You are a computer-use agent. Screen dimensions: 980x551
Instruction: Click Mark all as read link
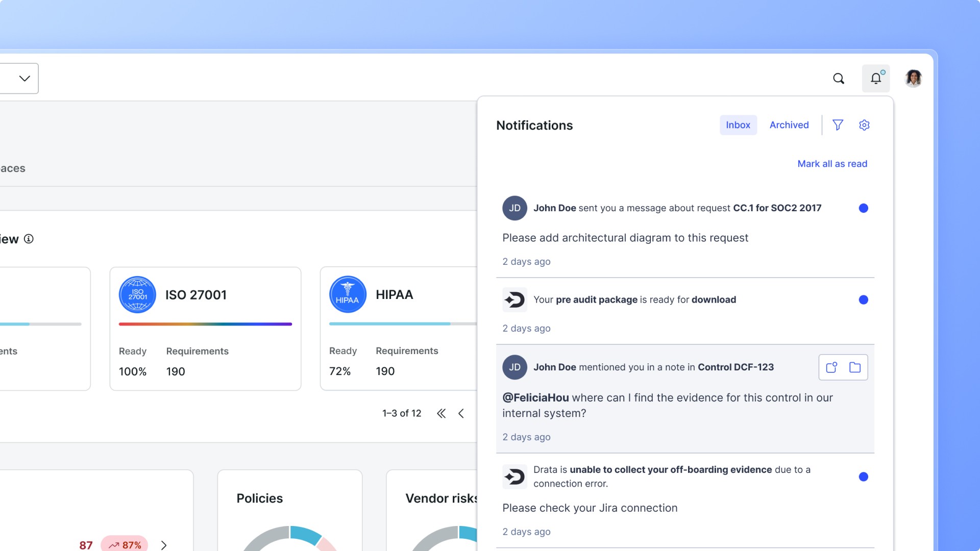pyautogui.click(x=832, y=164)
